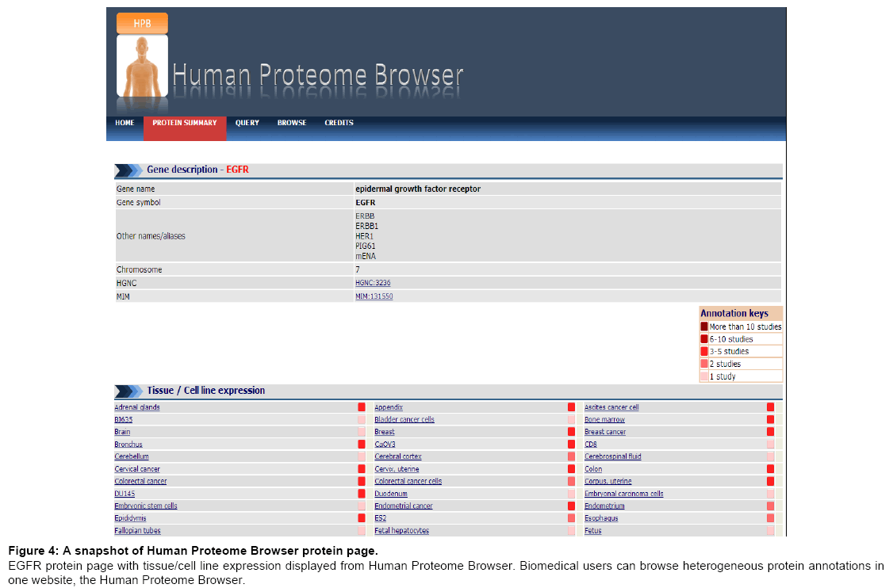Open the Epididymis tissue link
The width and height of the screenshot is (893, 588).
(x=130, y=518)
